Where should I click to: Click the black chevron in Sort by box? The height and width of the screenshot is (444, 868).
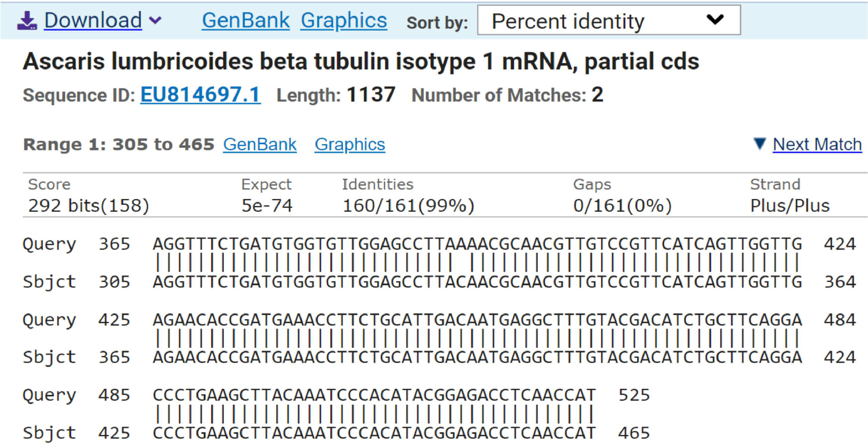tap(715, 19)
